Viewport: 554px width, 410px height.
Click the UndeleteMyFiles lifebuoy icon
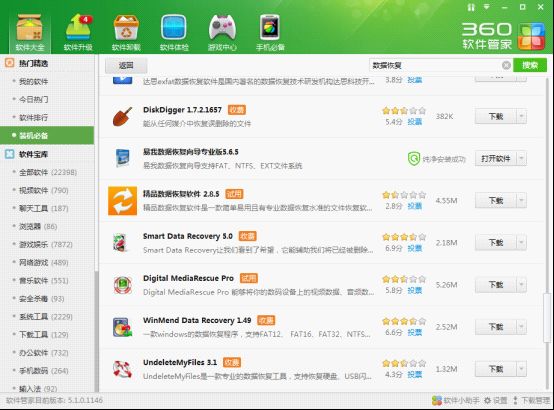[122, 369]
